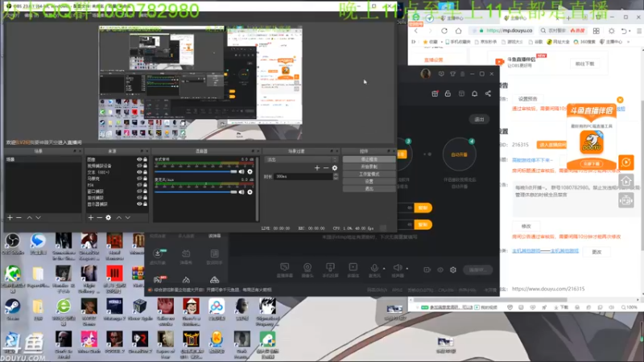Click share icon in Douyu companion
This screenshot has width=644, height=362.
[488, 93]
